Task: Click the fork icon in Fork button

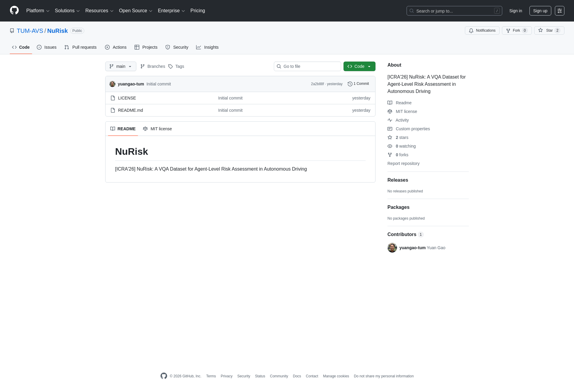Action: coord(508,30)
